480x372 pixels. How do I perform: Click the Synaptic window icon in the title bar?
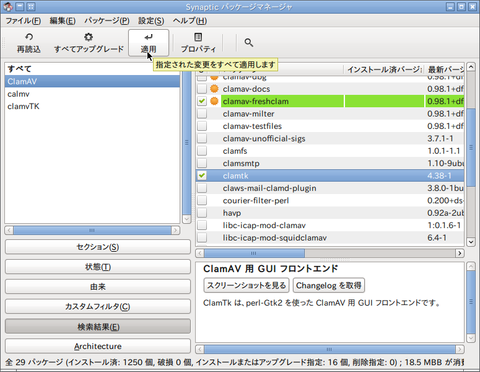point(8,6)
